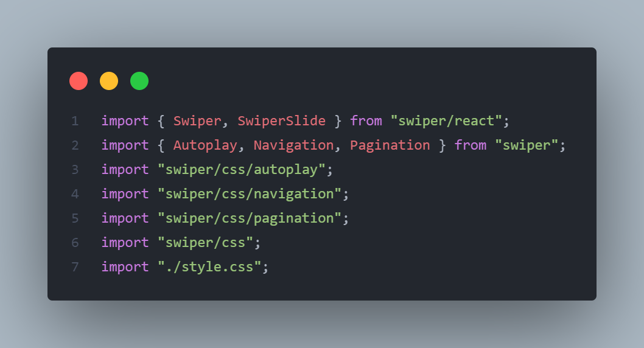Select line number 5

click(75, 218)
